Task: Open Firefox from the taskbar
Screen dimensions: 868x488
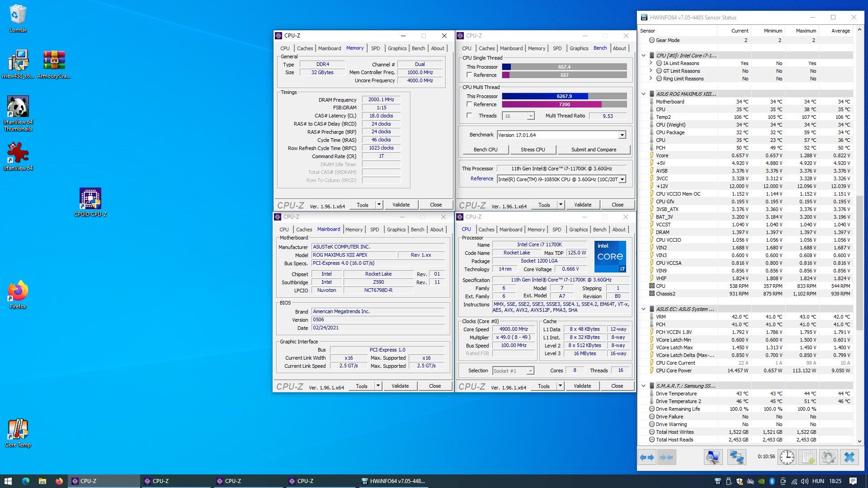Action: click(x=59, y=481)
